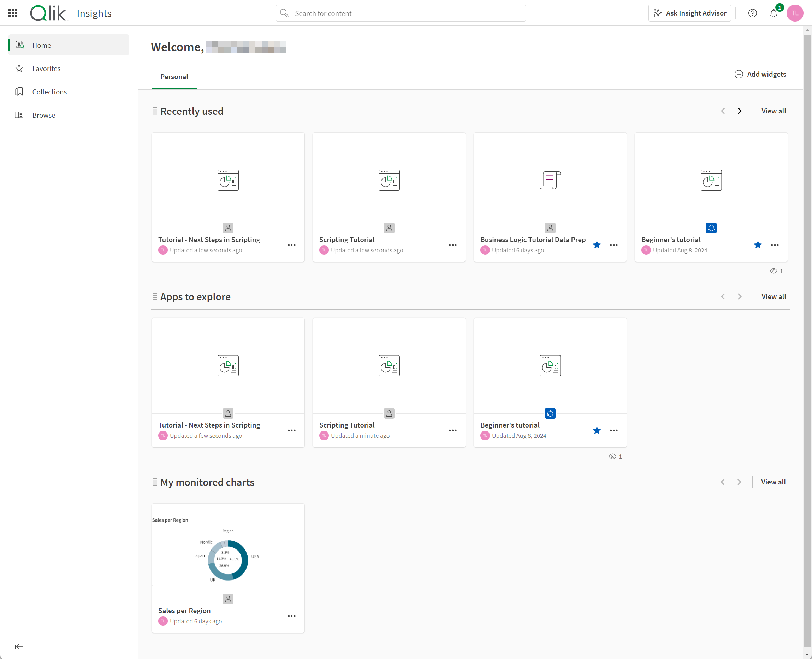Click the Browse sidebar icon

pyautogui.click(x=19, y=115)
